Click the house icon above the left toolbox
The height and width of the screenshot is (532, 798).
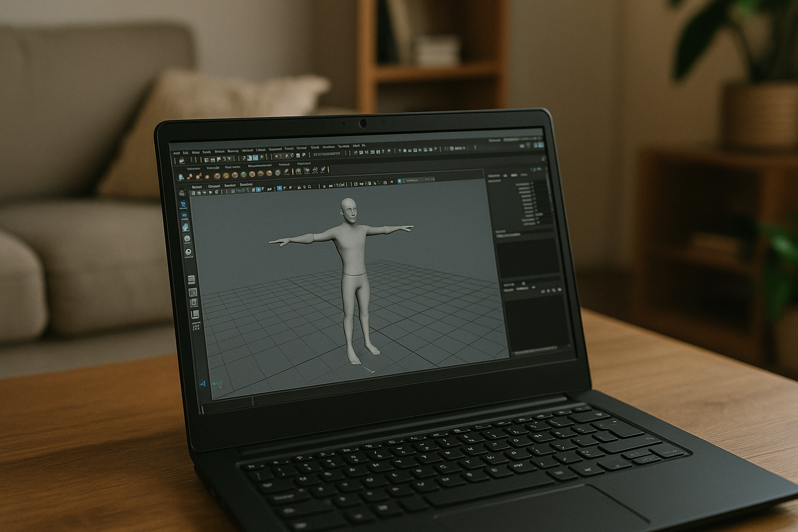pyautogui.click(x=181, y=192)
